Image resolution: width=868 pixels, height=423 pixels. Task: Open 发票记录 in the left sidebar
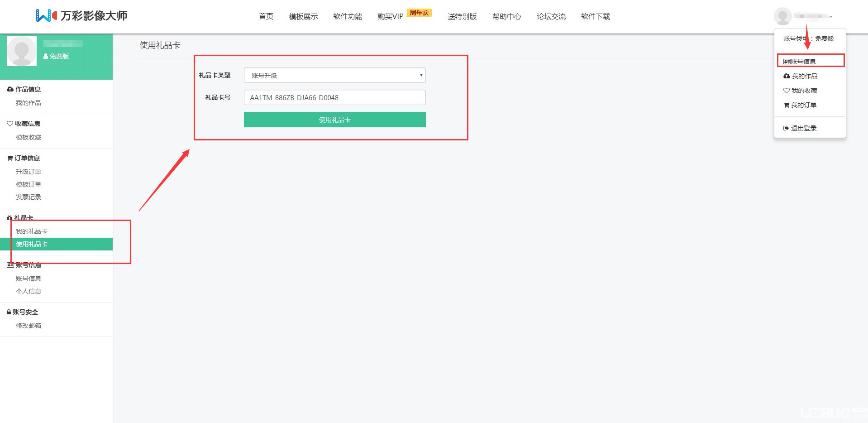pyautogui.click(x=29, y=197)
